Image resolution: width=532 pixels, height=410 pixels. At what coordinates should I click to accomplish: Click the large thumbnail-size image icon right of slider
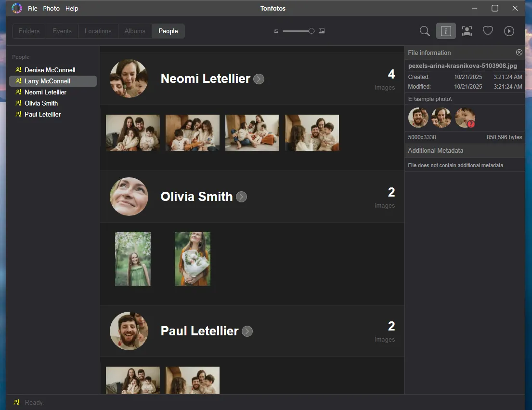pyautogui.click(x=321, y=30)
